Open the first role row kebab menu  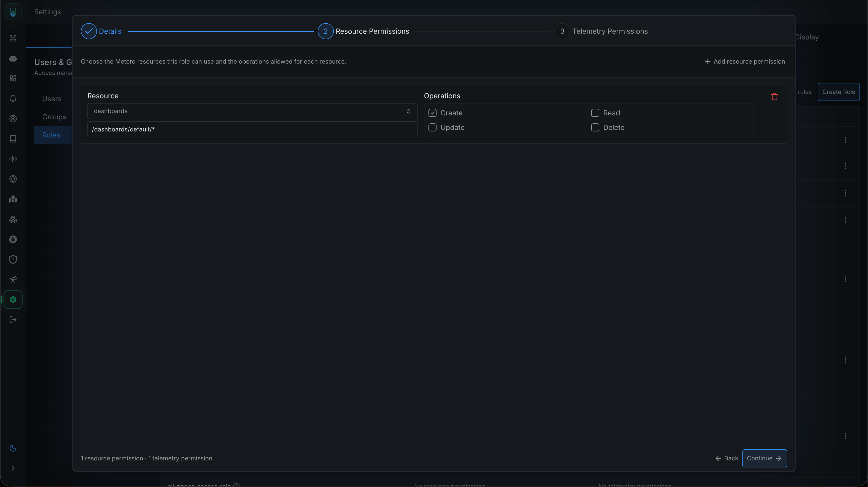[x=845, y=140]
